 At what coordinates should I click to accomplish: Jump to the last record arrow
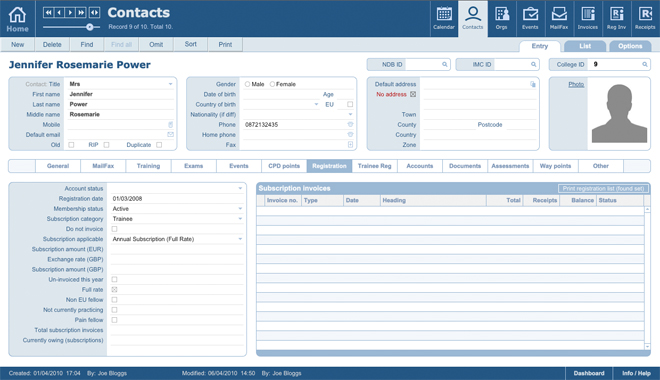(80, 13)
